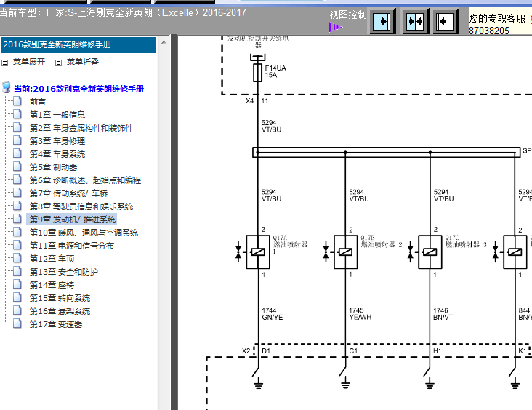Click the left-arrow view control button
The image size is (532, 410).
click(x=446, y=22)
